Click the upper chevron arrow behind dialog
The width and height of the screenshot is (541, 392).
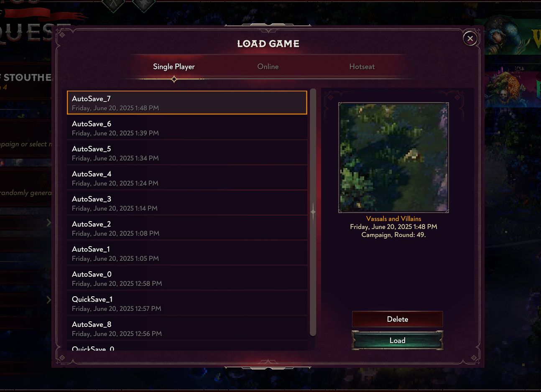click(x=49, y=222)
